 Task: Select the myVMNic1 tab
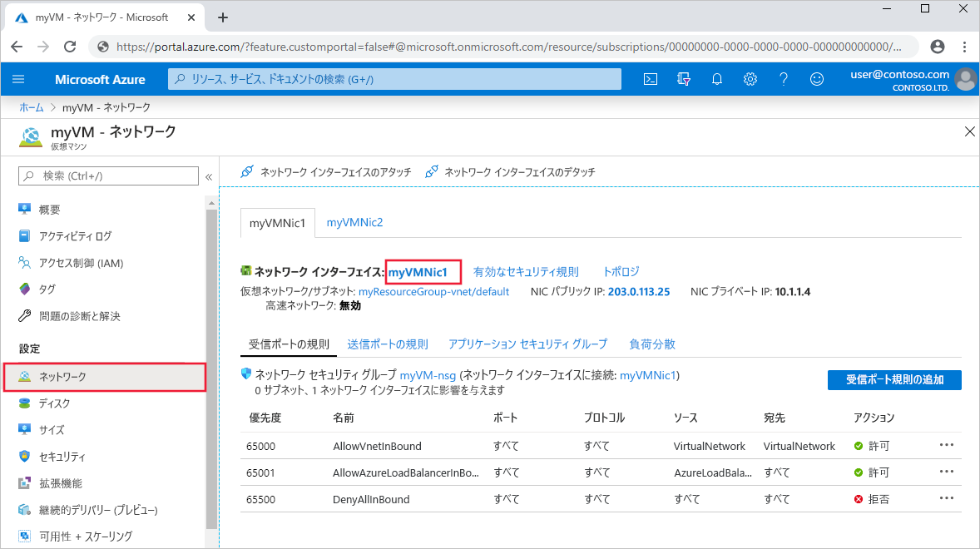tap(278, 223)
